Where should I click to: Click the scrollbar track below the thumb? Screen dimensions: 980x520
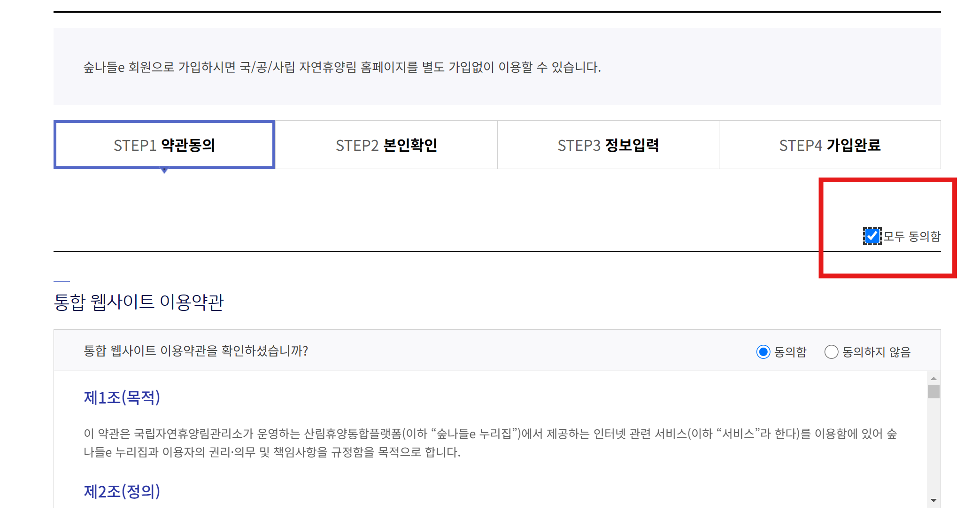(x=934, y=446)
